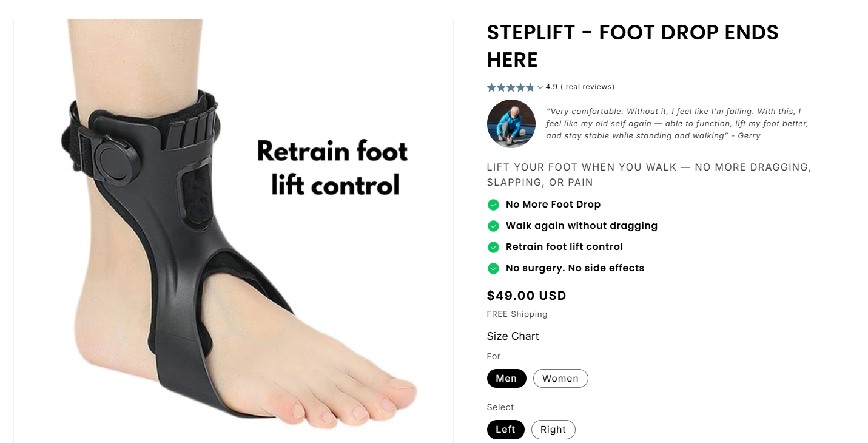Click the fifth star in the rating
Viewport: 868px width, 443px height.
point(530,87)
